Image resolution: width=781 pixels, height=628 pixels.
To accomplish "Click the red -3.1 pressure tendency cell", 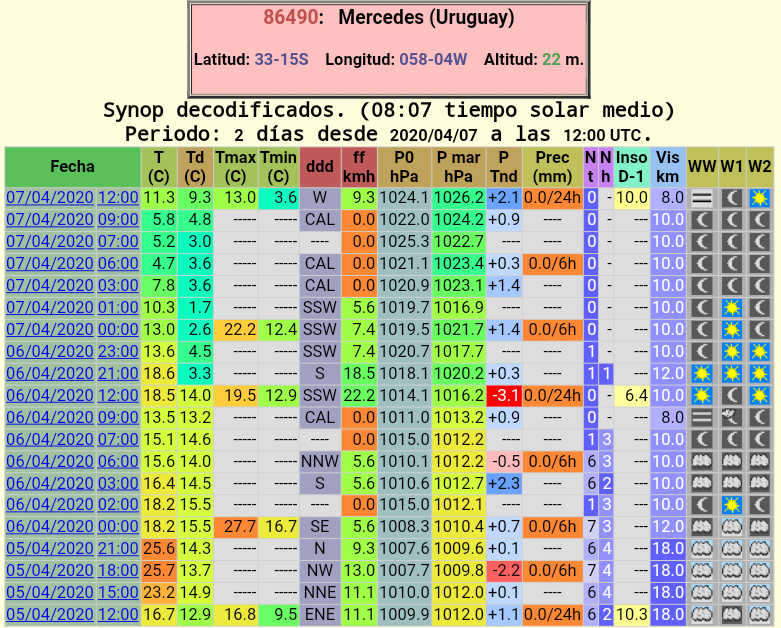I will (504, 395).
